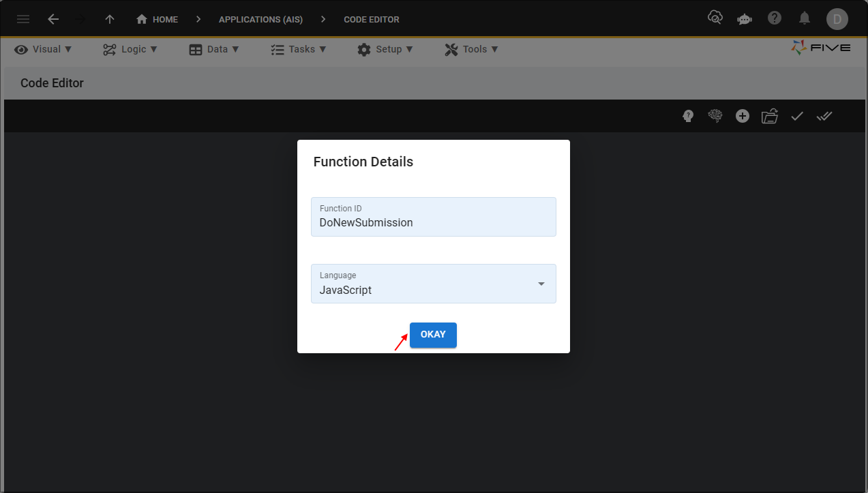Add a new function with plus icon
The width and height of the screenshot is (868, 493).
point(743,116)
